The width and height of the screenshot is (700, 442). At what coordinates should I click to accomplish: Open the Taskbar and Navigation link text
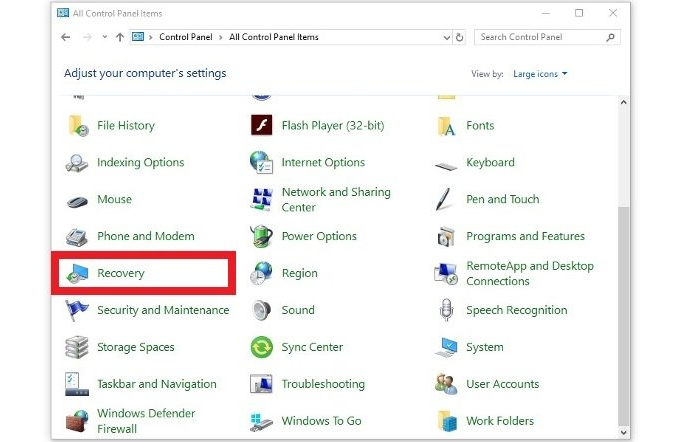[x=157, y=384]
